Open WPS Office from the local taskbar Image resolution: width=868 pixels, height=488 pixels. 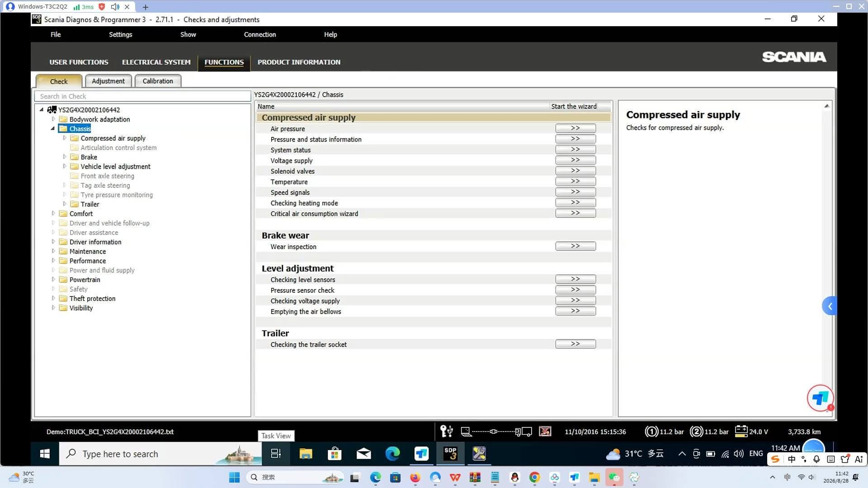tap(455, 477)
